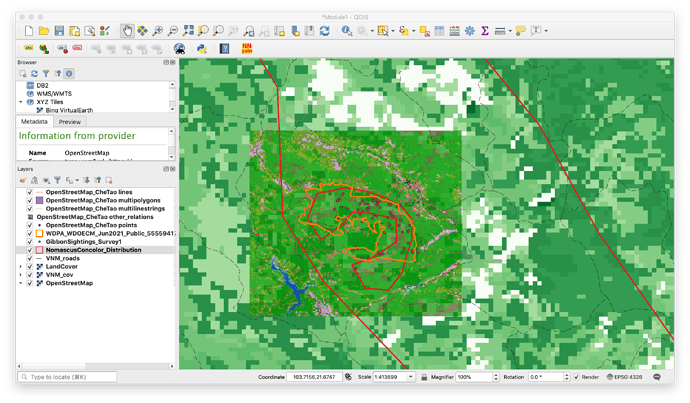Collapse the XYZ Tiles browser node
This screenshot has height=403, width=690.
click(21, 102)
